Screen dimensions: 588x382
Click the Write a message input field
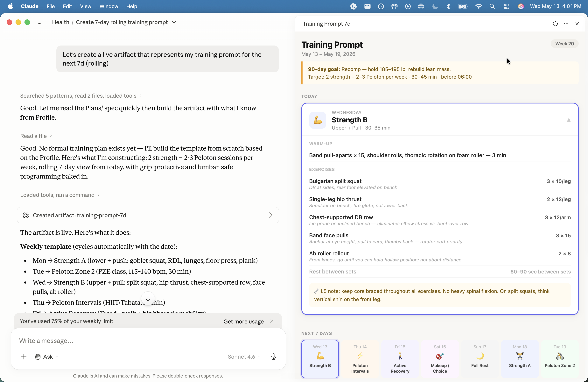(x=148, y=341)
